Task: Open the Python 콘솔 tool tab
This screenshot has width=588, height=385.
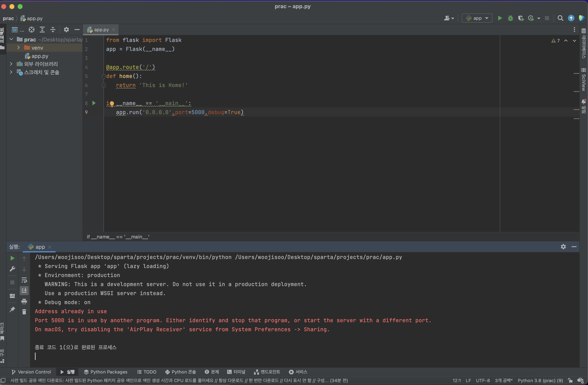Action: click(x=180, y=372)
